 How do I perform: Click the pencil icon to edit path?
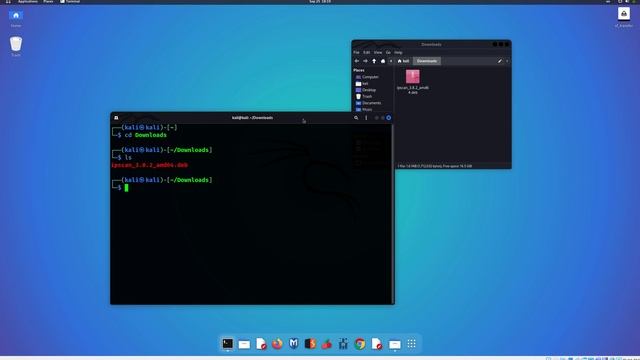500,61
